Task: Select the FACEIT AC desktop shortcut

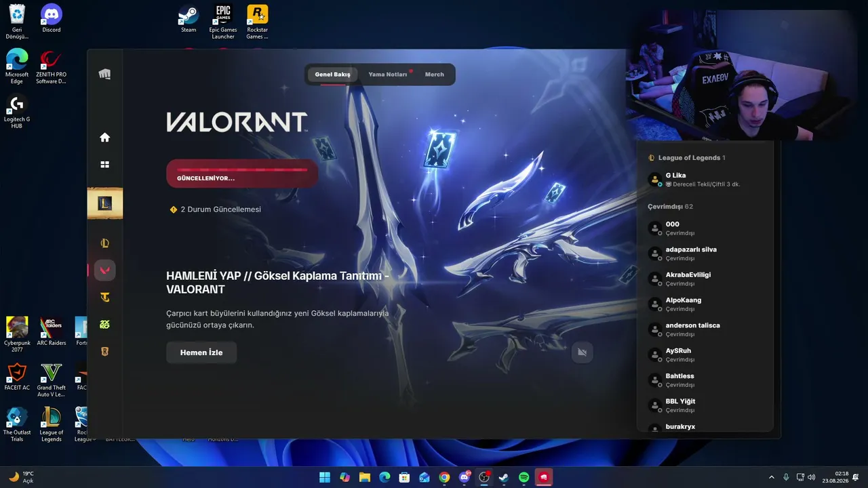Action: point(17,376)
